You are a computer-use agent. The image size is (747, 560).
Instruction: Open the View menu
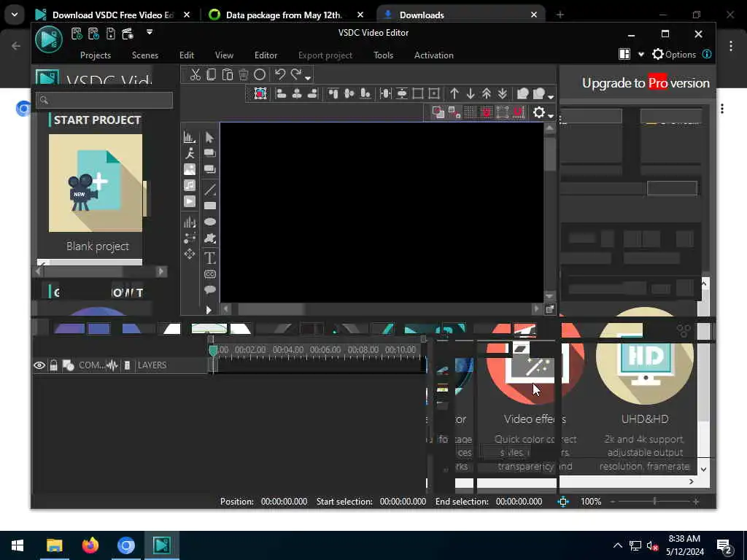click(224, 55)
